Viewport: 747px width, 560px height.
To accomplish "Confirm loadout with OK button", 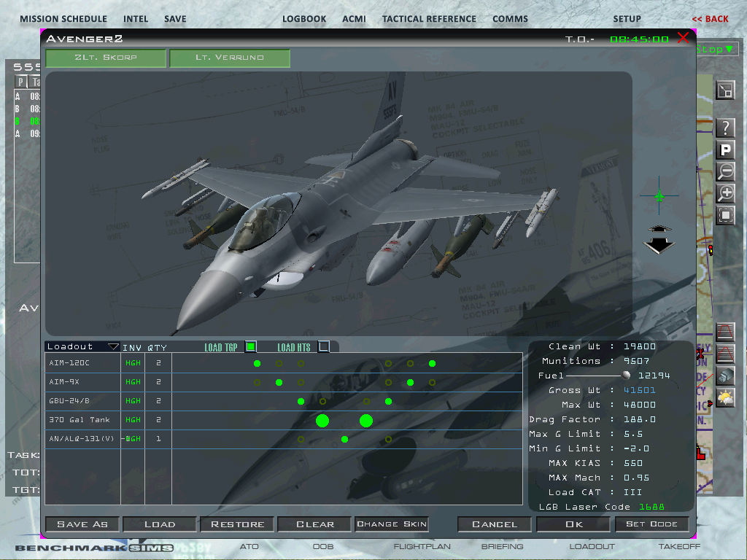I will pyautogui.click(x=573, y=524).
